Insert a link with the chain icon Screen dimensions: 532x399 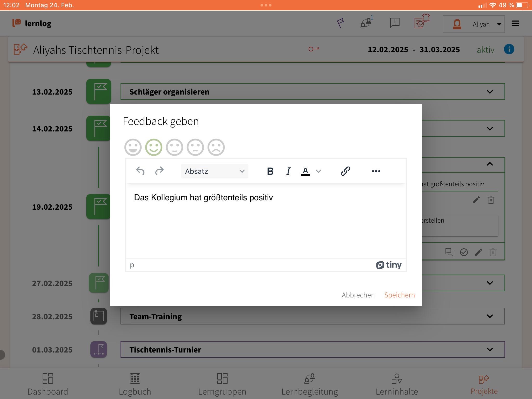coord(345,171)
